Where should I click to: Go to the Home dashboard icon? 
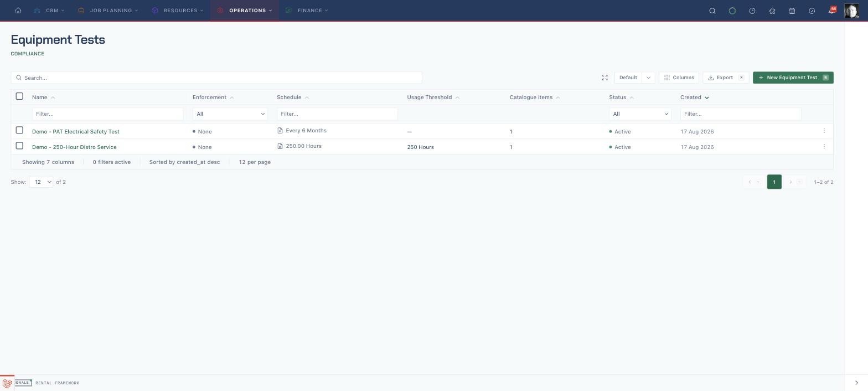pyautogui.click(x=18, y=11)
